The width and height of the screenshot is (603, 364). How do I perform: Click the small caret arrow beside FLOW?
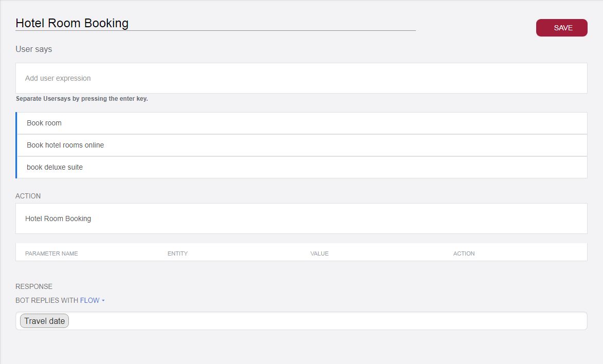[x=103, y=301]
